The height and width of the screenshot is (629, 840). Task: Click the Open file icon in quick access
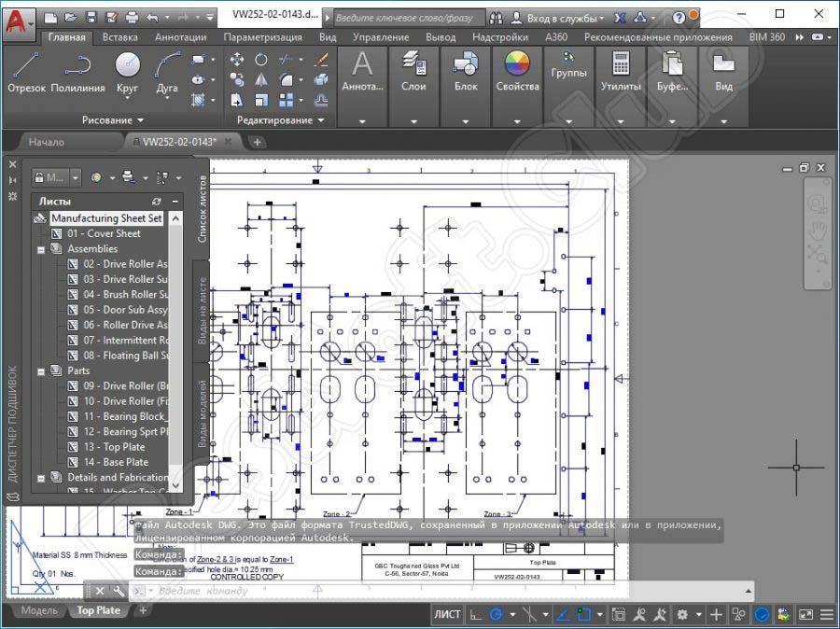(x=70, y=18)
